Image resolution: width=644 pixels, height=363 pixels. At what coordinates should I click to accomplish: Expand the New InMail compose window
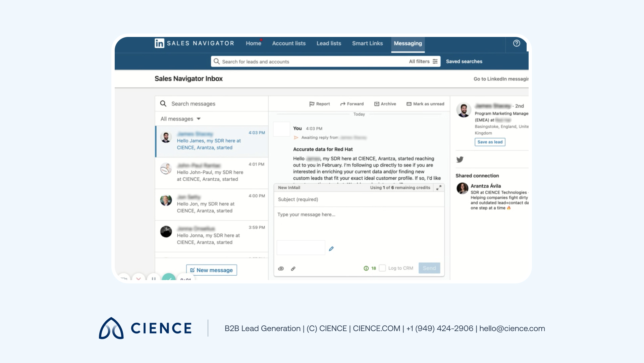pos(439,188)
